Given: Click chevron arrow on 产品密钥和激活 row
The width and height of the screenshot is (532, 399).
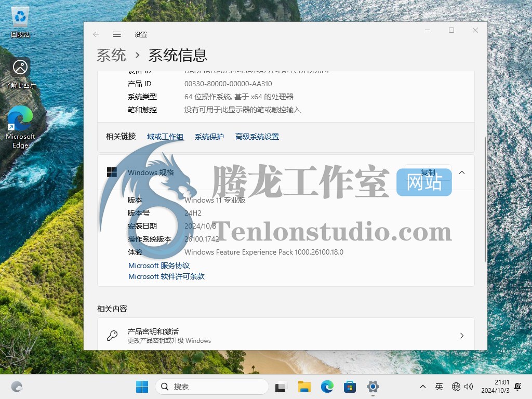Looking at the screenshot, I should pyautogui.click(x=462, y=336).
